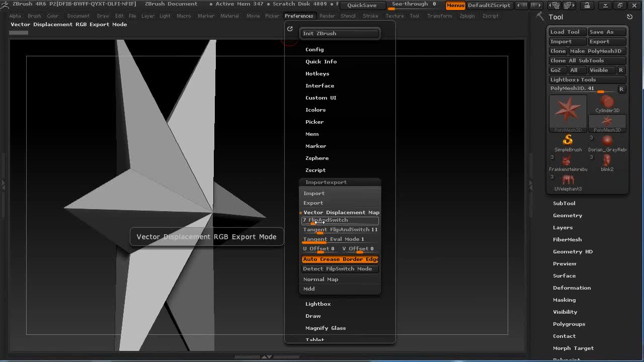Choose the Dorian_GrayRebu tool thumbnail
Viewport: 644px width, 362px height.
(x=607, y=143)
